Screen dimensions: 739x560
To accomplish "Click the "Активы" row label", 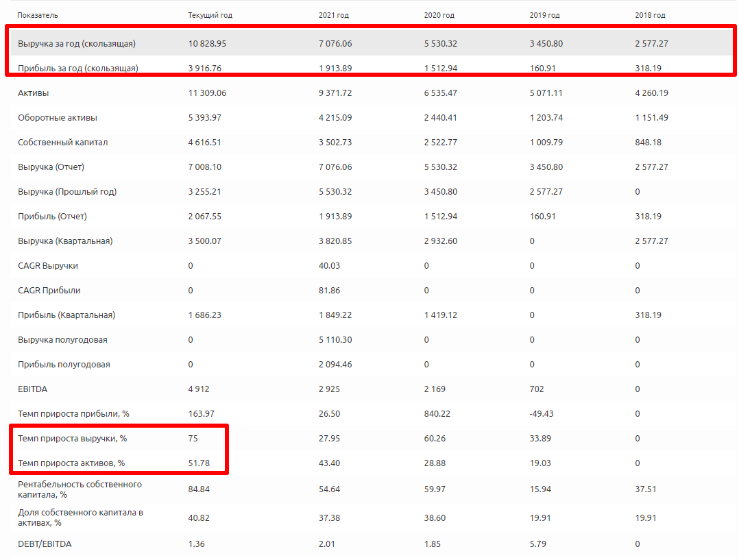I will point(34,93).
